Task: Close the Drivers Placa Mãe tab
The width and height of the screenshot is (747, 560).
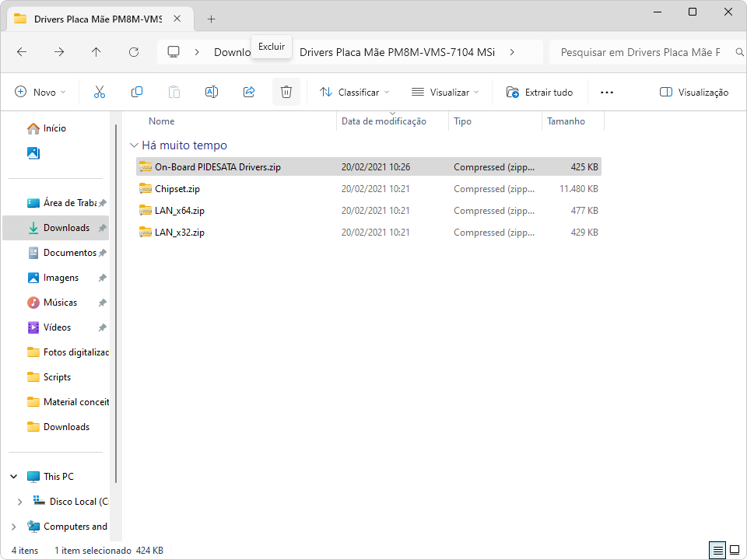Action: [177, 19]
